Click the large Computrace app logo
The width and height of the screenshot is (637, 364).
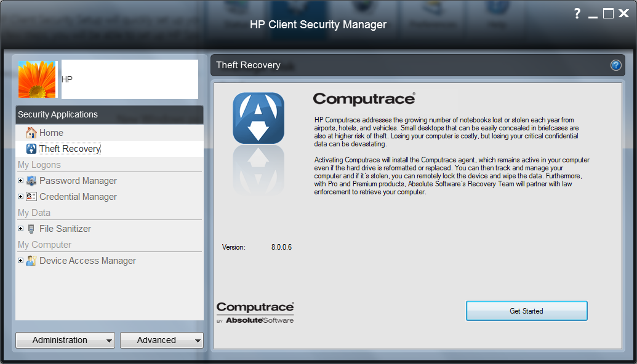coord(258,118)
